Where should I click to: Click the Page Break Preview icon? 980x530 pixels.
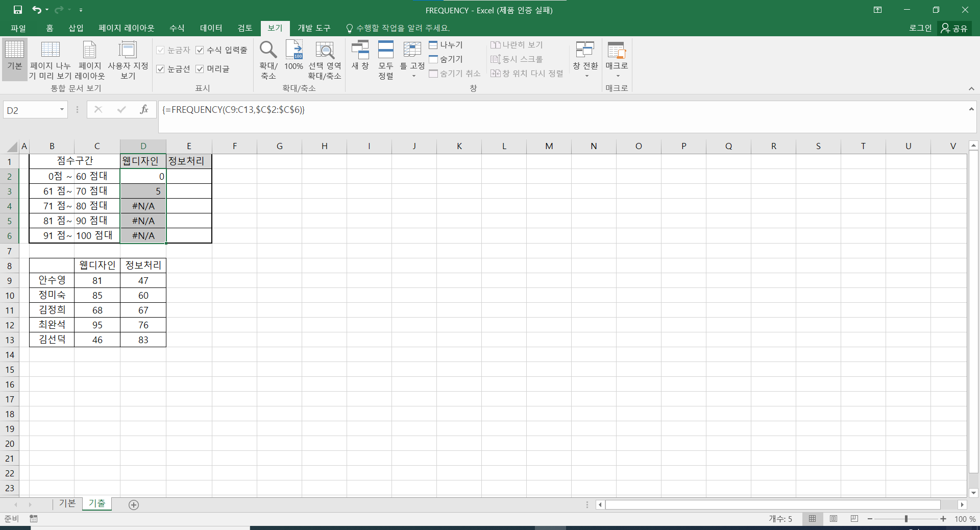pyautogui.click(x=50, y=50)
